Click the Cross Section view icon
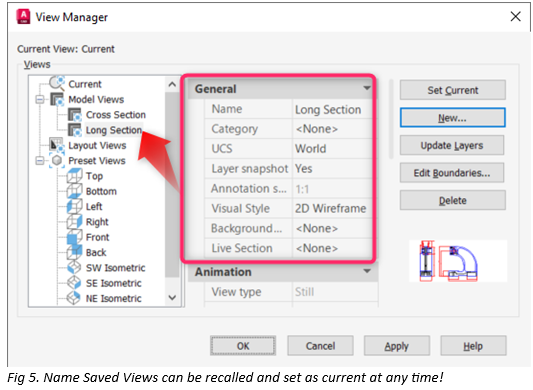The image size is (533, 390). [74, 115]
